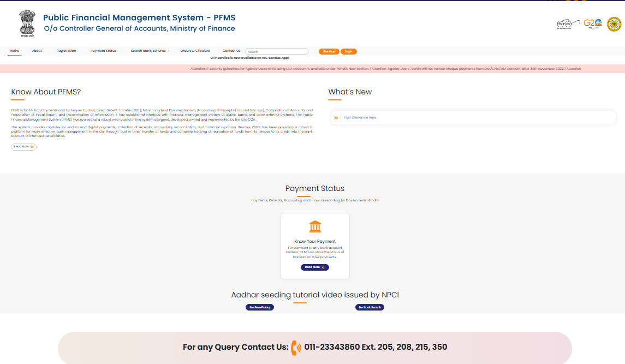Click Read More under Know About PFMS
Screen dimensions: 625x364
coord(23,147)
